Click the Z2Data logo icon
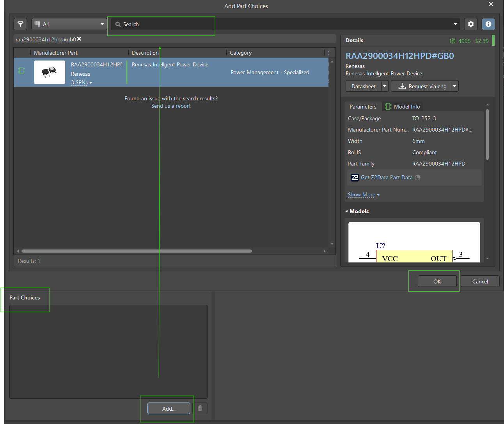Viewport: 504px width, 424px height. coord(355,178)
